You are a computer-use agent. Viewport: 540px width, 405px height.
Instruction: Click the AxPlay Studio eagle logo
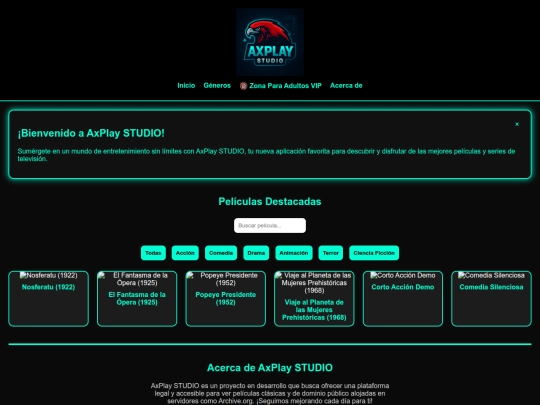coord(270,42)
